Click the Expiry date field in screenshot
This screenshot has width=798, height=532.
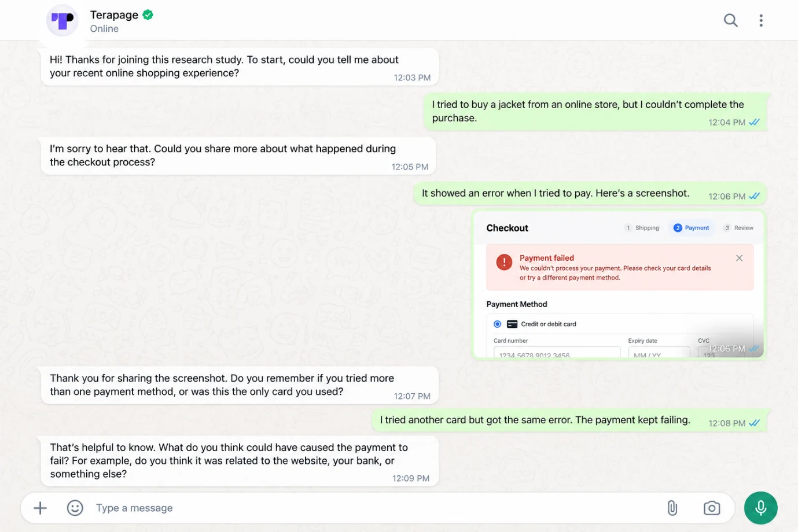[x=659, y=352]
